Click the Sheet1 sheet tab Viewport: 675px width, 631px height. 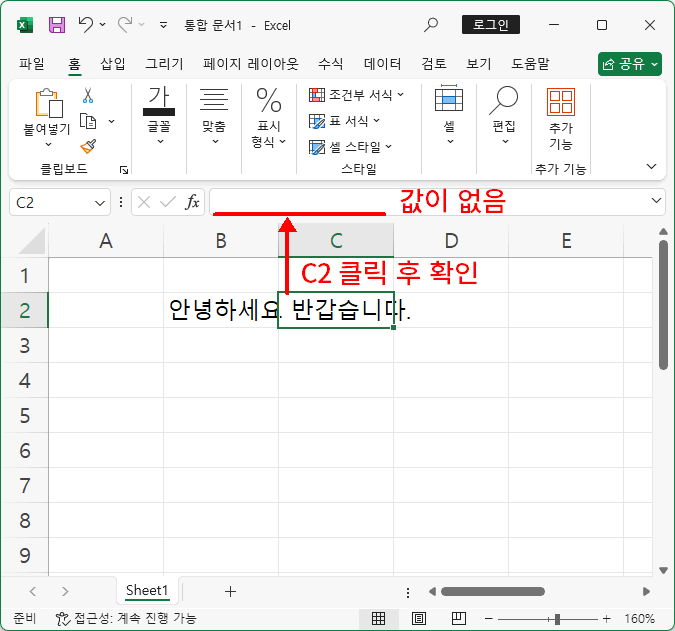pos(147,591)
